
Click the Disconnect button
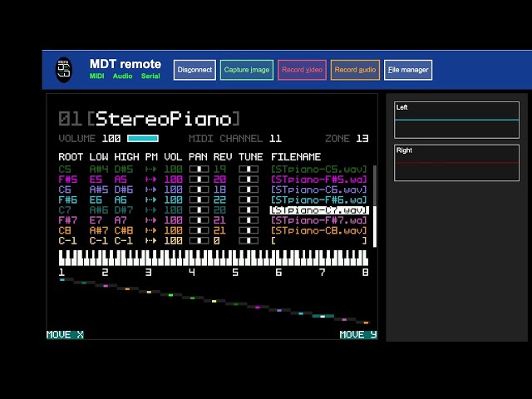click(x=195, y=70)
